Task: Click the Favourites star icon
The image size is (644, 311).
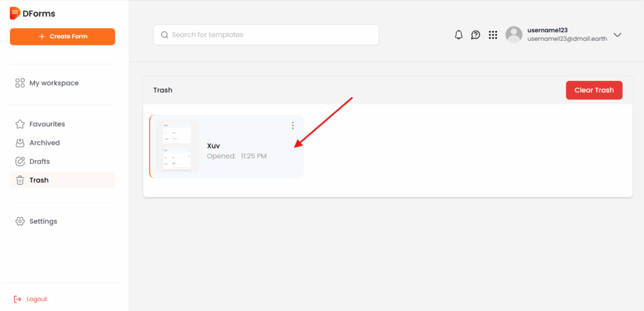Action: coord(20,124)
